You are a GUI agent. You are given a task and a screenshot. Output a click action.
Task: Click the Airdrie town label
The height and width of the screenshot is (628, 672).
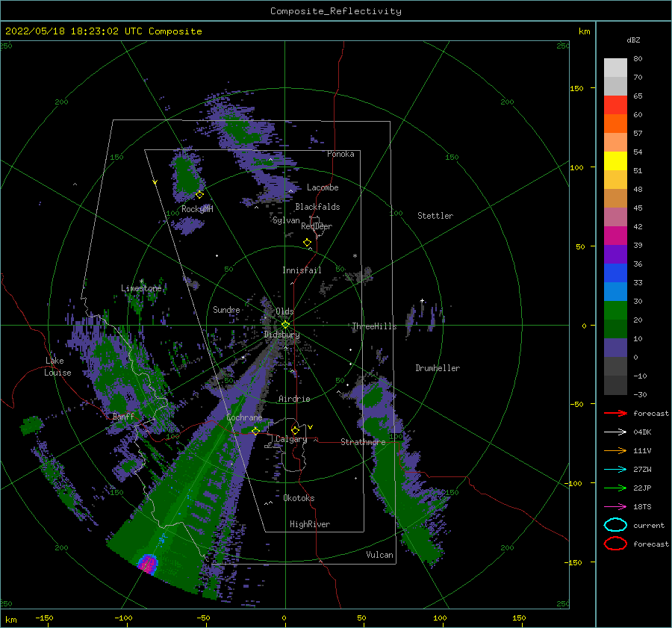coord(294,399)
